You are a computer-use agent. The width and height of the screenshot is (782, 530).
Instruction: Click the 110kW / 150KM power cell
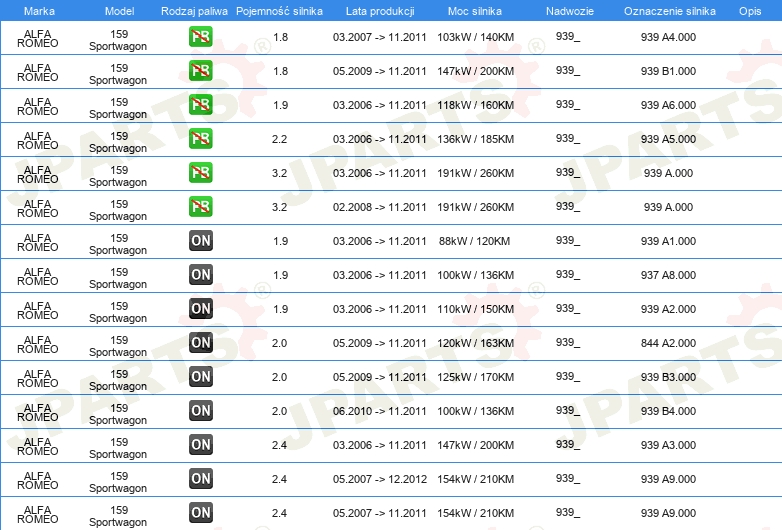pyautogui.click(x=475, y=309)
